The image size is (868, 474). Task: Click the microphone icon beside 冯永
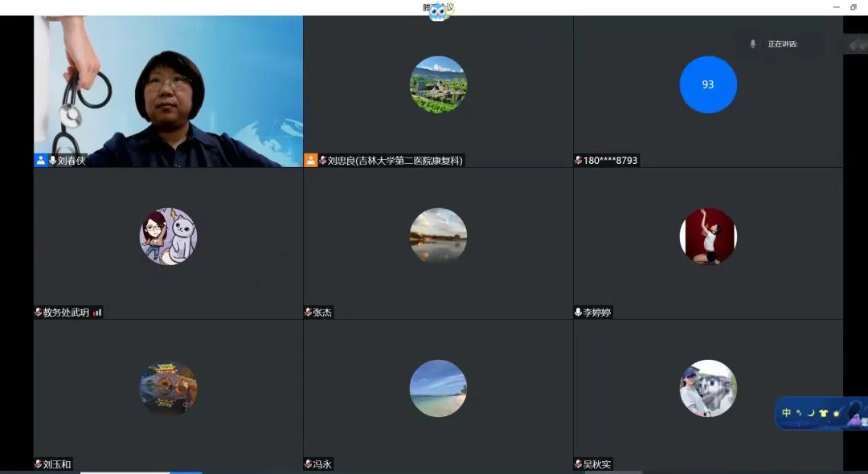(x=307, y=464)
